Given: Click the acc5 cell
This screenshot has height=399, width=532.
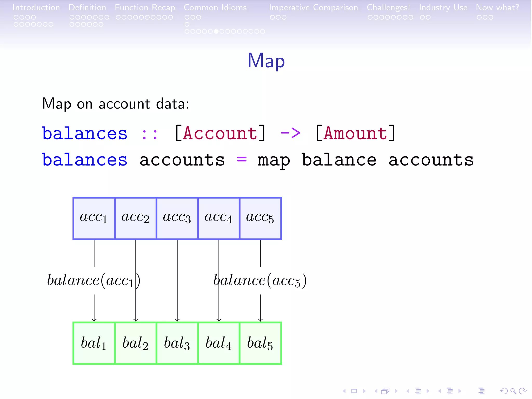Looking at the screenshot, I should tap(260, 218).
